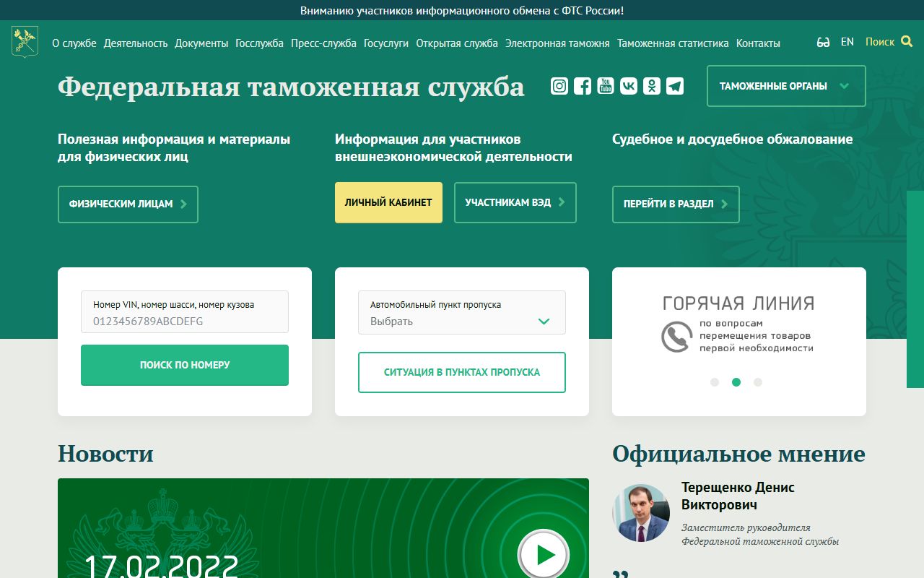This screenshot has width=924, height=578.
Task: Click the ПЕРЕЙТИ В РАЗДЕЛ button
Action: [676, 204]
